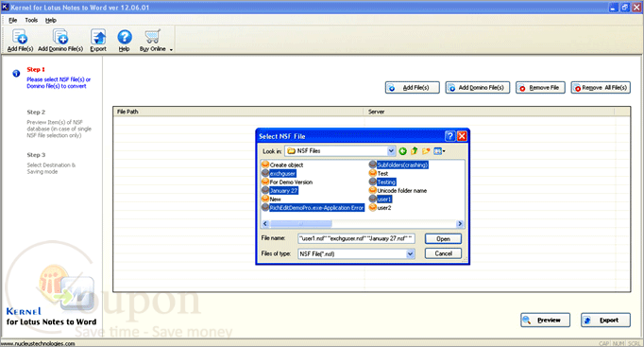Select the 'New' file
Screen dimensions: 644x347
tap(275, 200)
